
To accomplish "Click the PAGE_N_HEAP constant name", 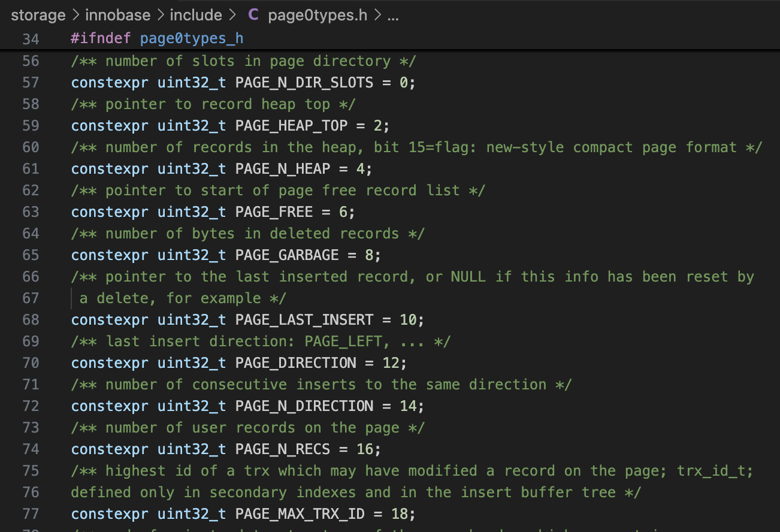I will [x=283, y=168].
